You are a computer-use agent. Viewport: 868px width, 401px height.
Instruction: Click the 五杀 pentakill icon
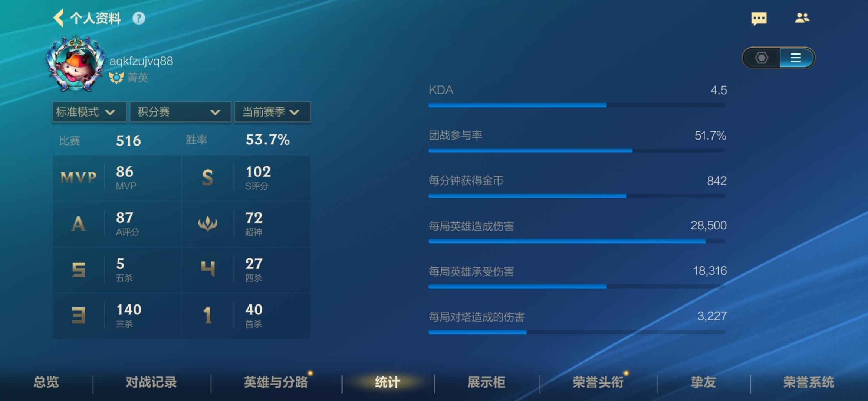[78, 270]
